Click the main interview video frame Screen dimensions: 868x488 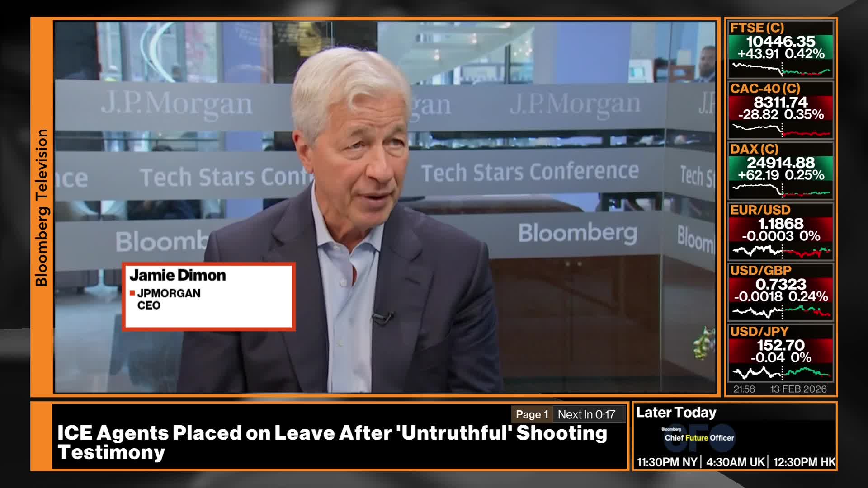pos(452,136)
